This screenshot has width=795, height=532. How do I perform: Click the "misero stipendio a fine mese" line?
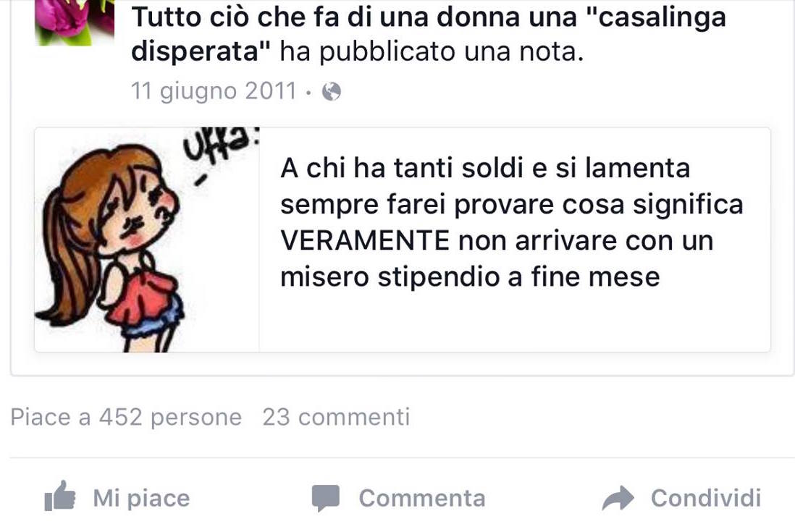click(x=470, y=276)
